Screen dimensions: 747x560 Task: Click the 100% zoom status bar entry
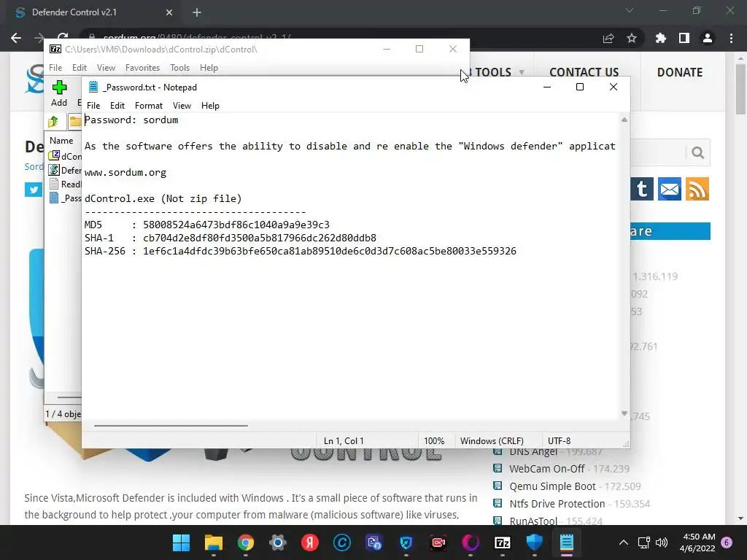point(434,441)
